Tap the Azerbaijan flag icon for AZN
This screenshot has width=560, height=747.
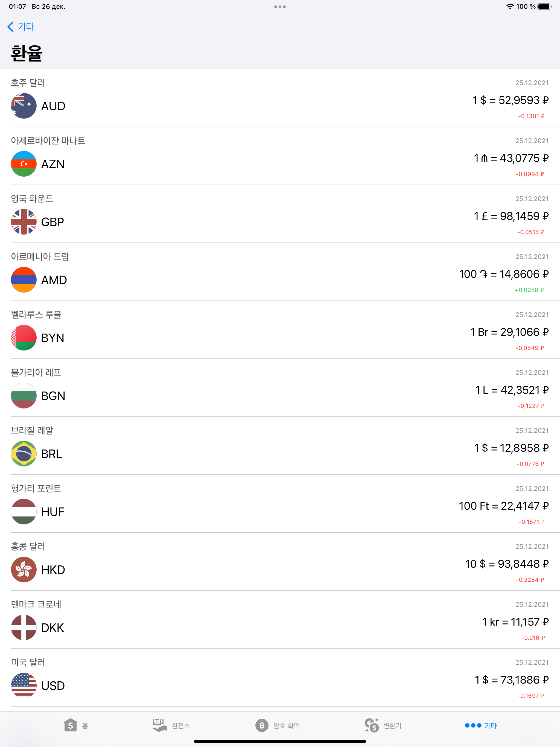[x=24, y=164]
